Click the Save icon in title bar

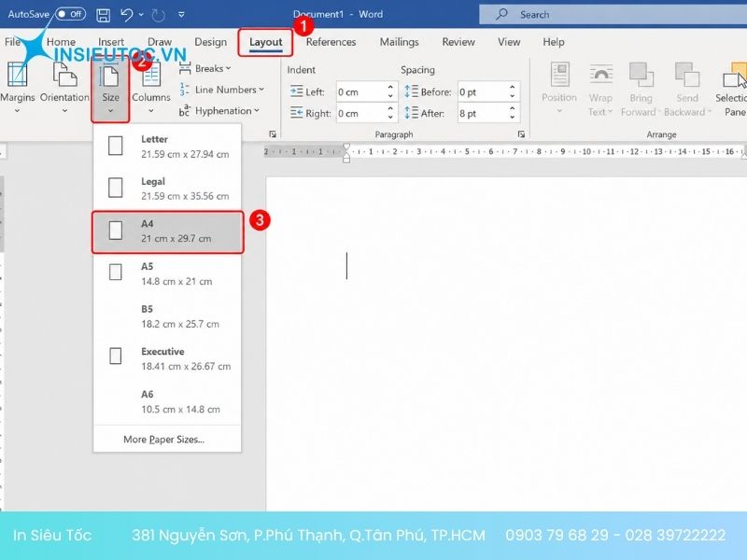[x=103, y=15]
